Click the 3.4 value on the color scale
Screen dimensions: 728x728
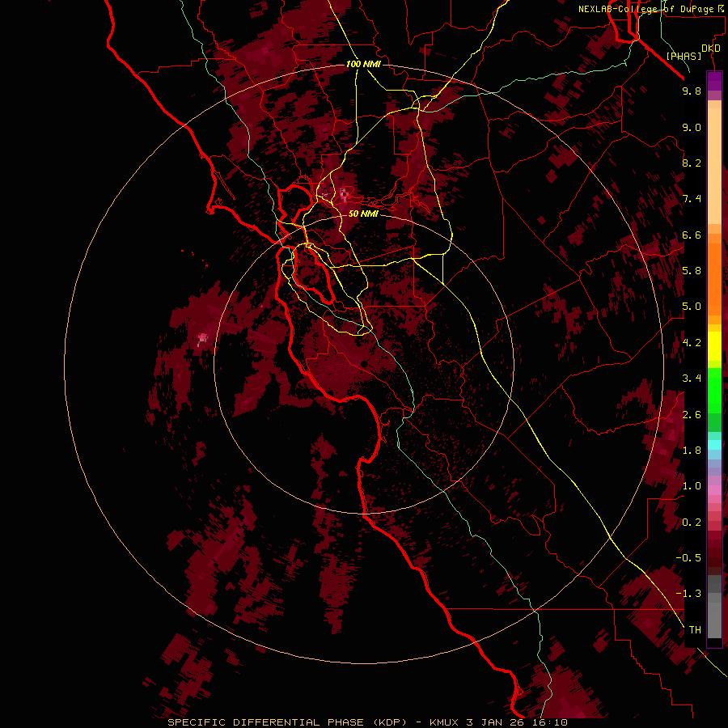pyautogui.click(x=692, y=379)
